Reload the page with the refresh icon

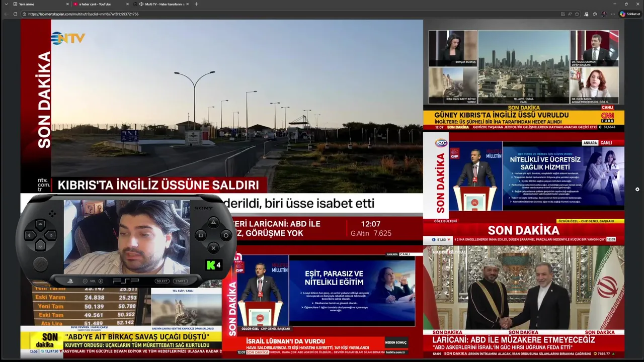pos(15,14)
